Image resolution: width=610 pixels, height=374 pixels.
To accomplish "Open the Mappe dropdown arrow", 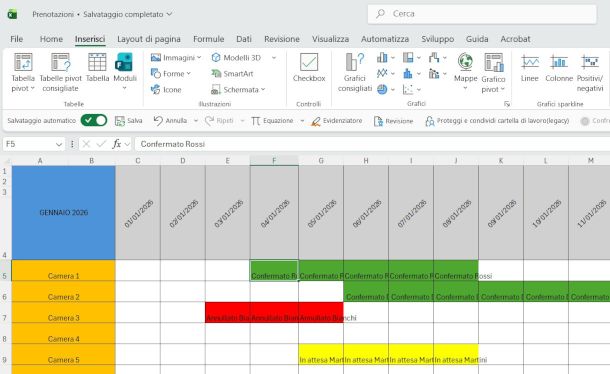I will pyautogui.click(x=465, y=88).
